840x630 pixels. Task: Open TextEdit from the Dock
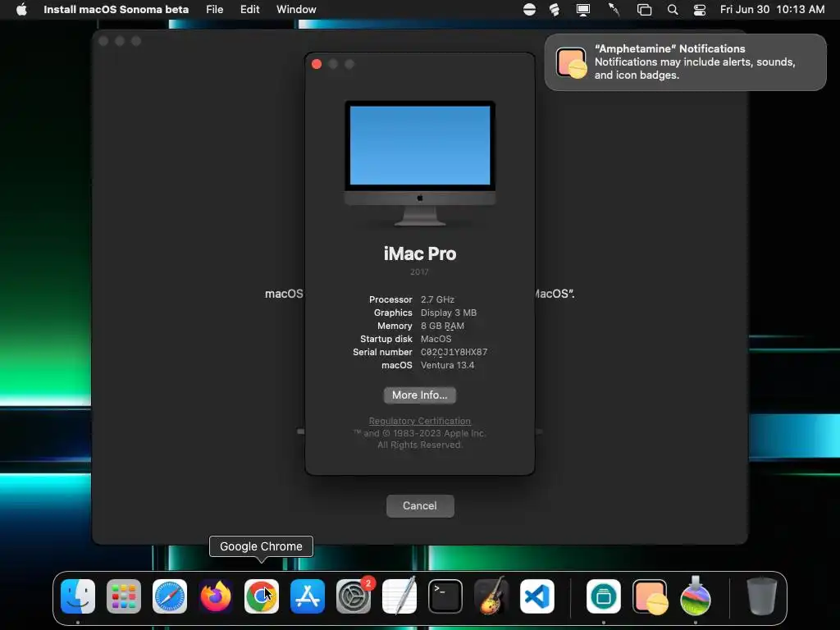click(x=399, y=596)
